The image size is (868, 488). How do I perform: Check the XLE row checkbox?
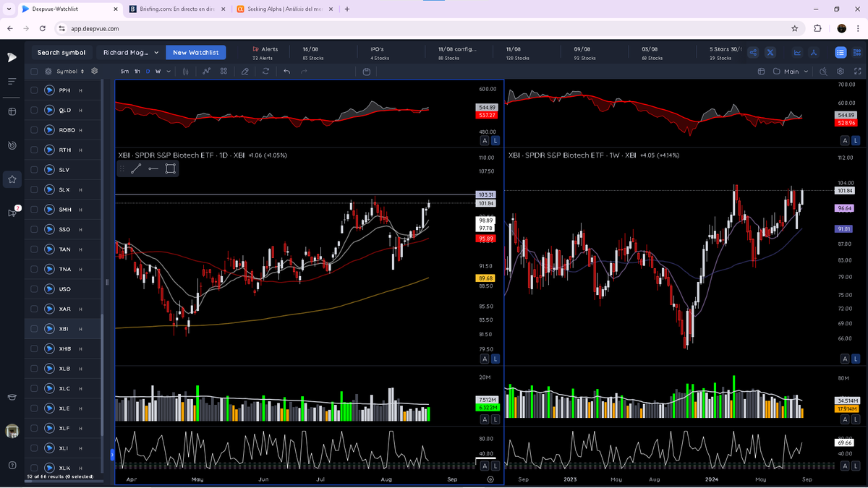pyautogui.click(x=34, y=408)
